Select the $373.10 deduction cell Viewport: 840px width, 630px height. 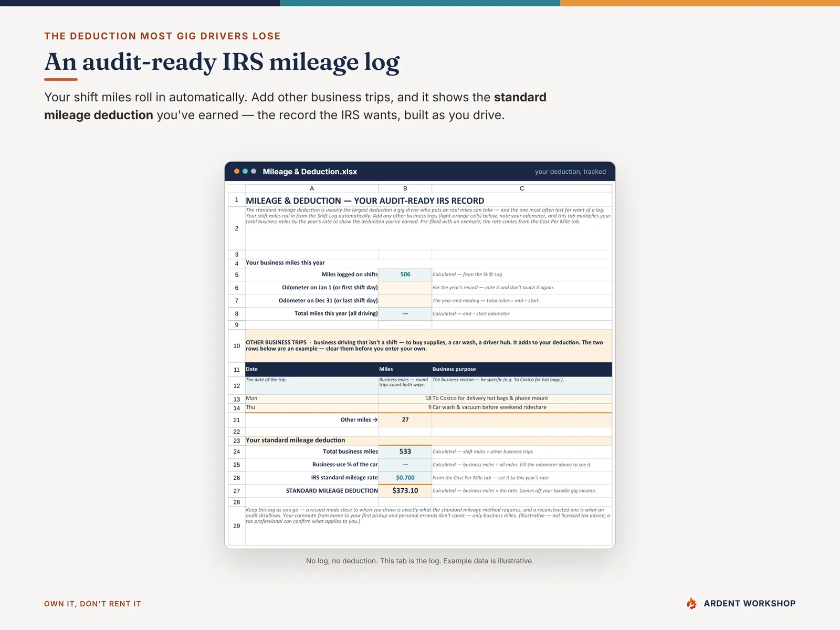405,491
